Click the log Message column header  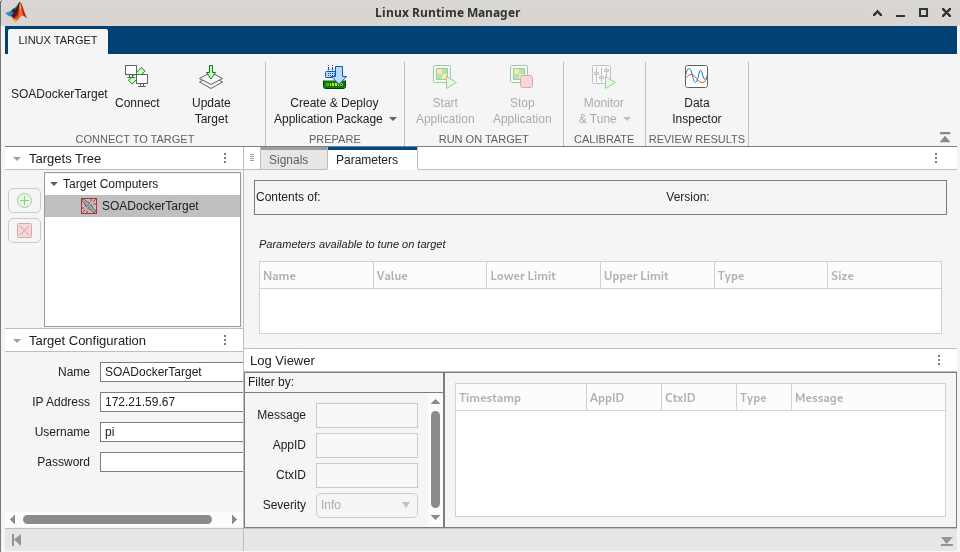click(x=868, y=397)
